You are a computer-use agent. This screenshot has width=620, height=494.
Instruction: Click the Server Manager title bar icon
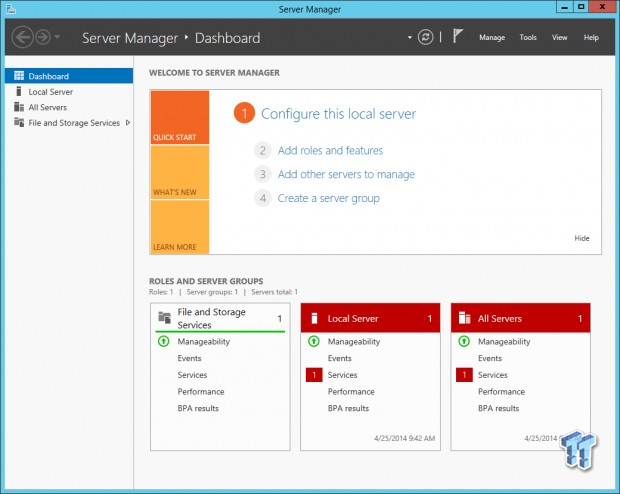pyautogui.click(x=11, y=9)
